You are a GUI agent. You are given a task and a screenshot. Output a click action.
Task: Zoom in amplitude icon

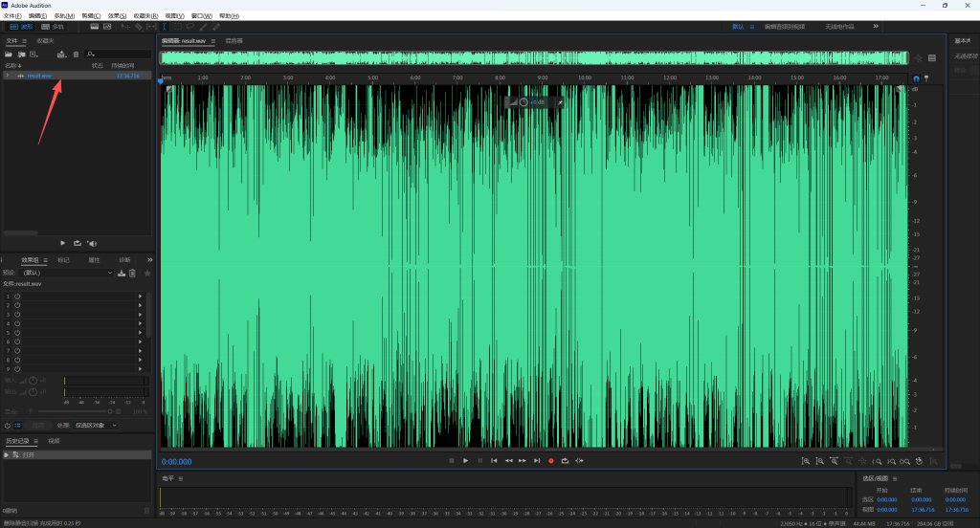[x=806, y=461]
